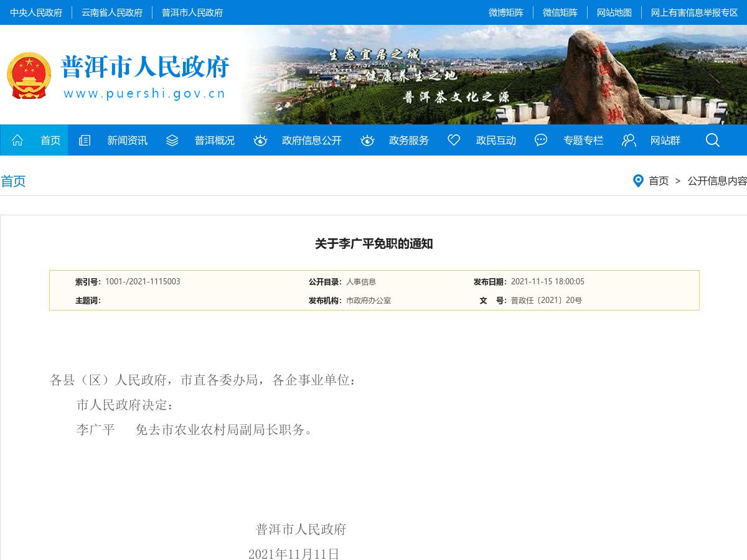747x560 pixels.
Task: Select the 人事信息 catalog value
Action: [361, 282]
